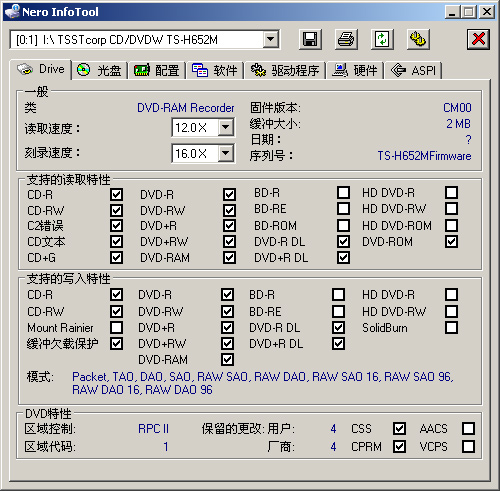
Task: Open the 配置 (Configuration) tab
Action: [157, 70]
